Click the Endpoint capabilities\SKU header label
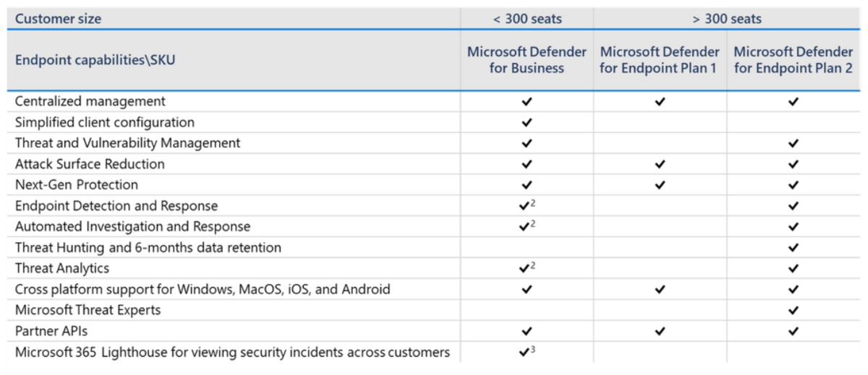Image resolution: width=868 pixels, height=375 pixels. point(95,60)
